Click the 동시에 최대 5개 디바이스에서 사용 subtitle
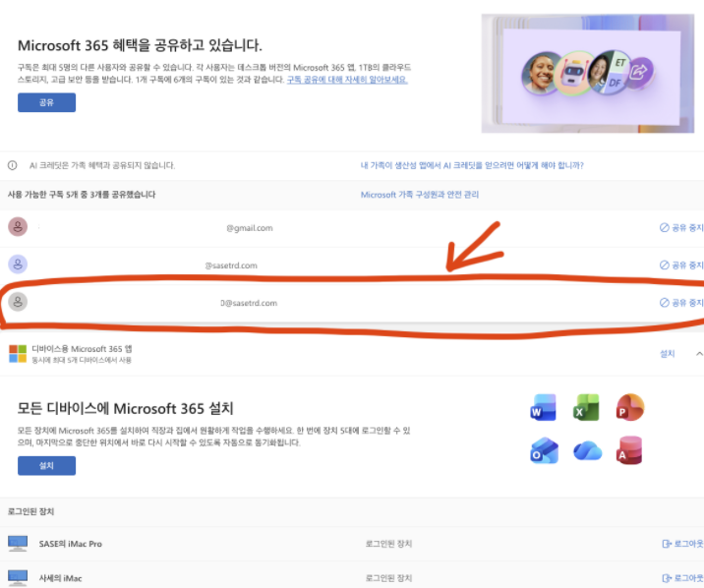Image resolution: width=704 pixels, height=588 pixels. click(82, 360)
